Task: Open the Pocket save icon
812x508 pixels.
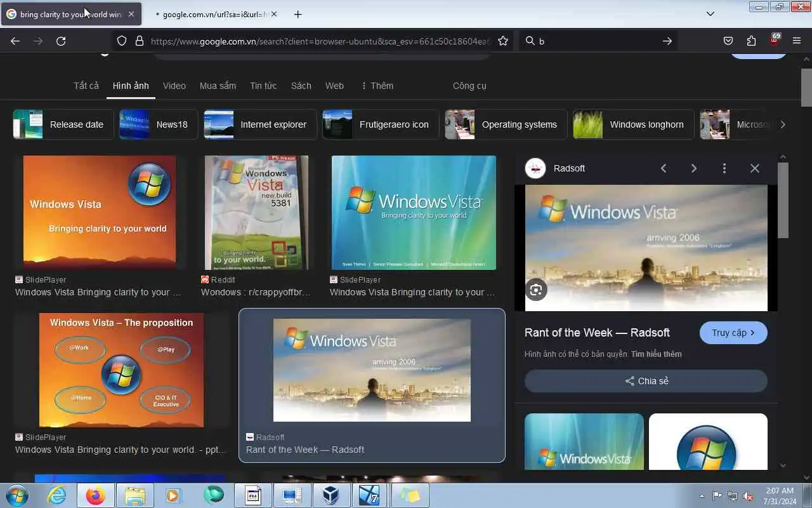Action: pyautogui.click(x=728, y=41)
